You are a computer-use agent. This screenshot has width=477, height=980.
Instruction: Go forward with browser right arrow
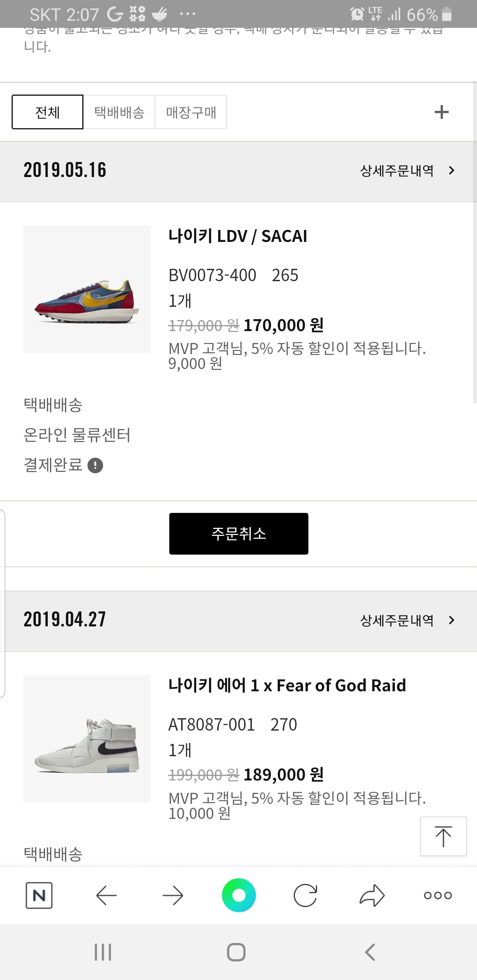click(173, 895)
